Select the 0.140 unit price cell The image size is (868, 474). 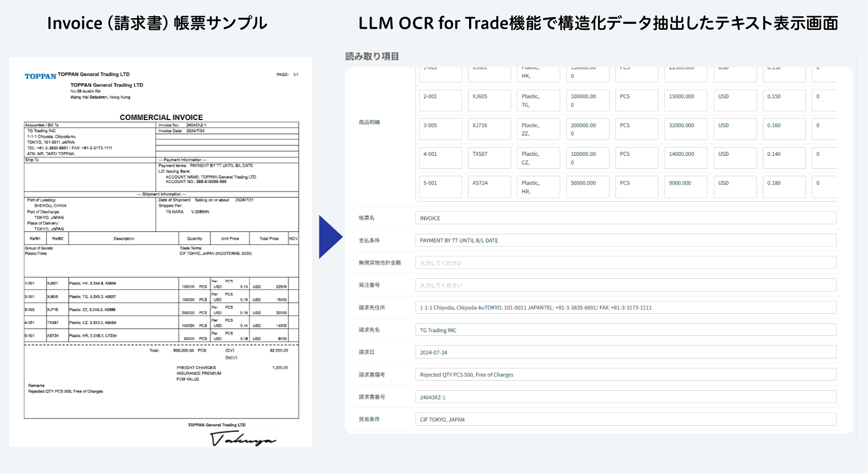tap(784, 158)
